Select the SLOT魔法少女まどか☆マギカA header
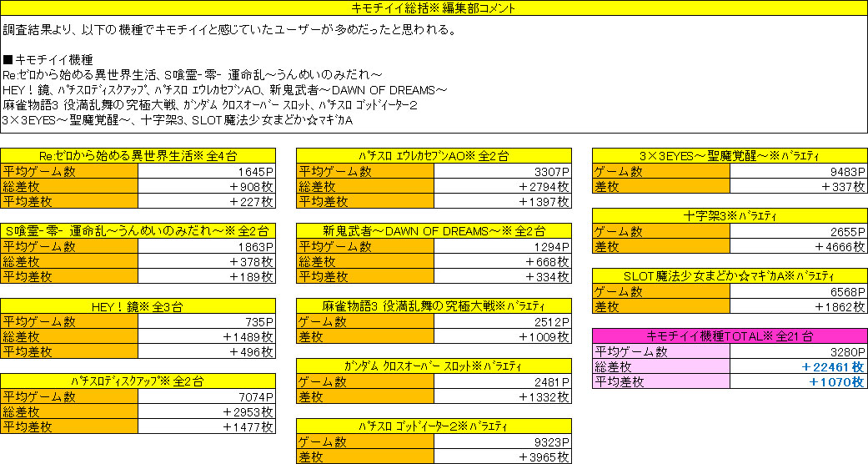Viewport: 868px width, 464px height. 730,276
